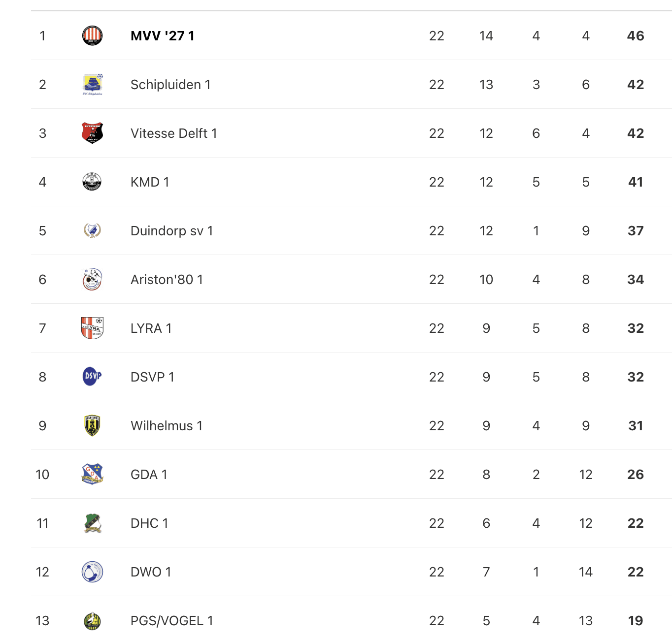Click the KMD club badge
The width and height of the screenshot is (672, 640).
point(92,182)
